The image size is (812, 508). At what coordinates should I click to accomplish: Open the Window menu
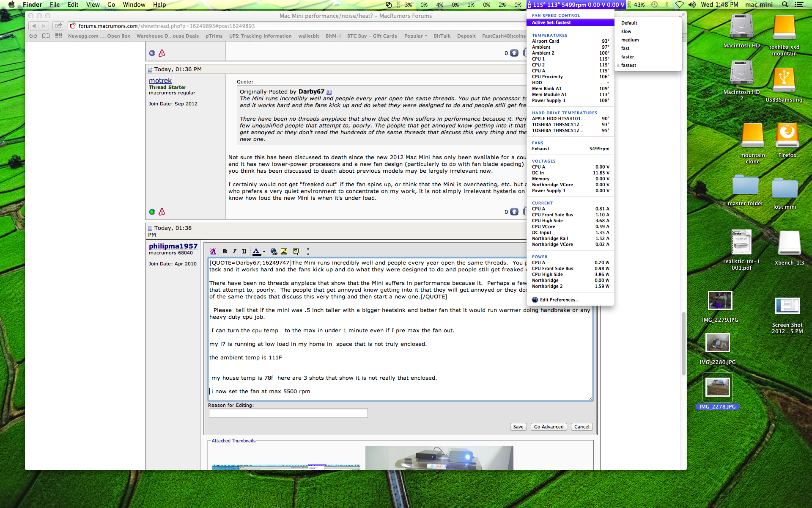(x=134, y=5)
